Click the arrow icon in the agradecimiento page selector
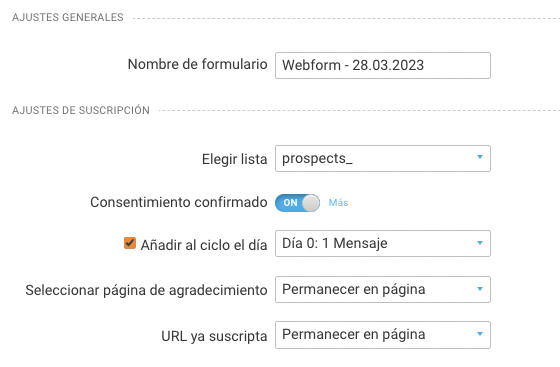Image resolution: width=560 pixels, height=367 pixels. pyautogui.click(x=480, y=288)
